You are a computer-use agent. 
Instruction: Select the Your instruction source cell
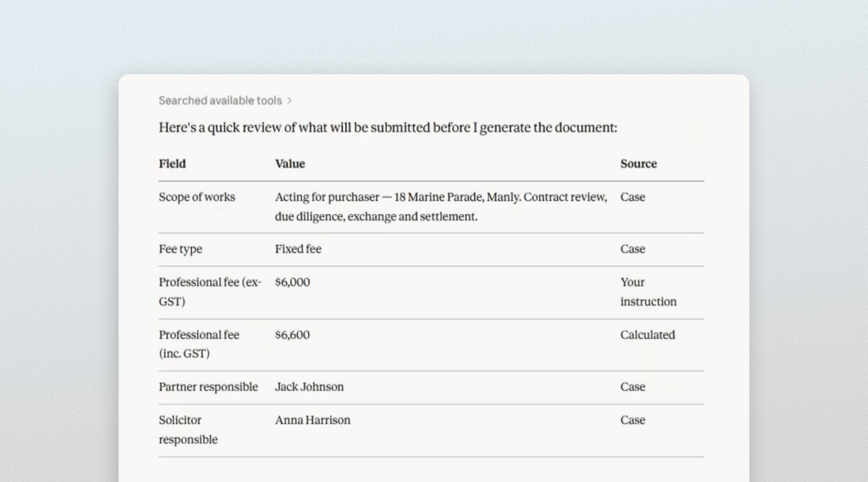tap(648, 292)
